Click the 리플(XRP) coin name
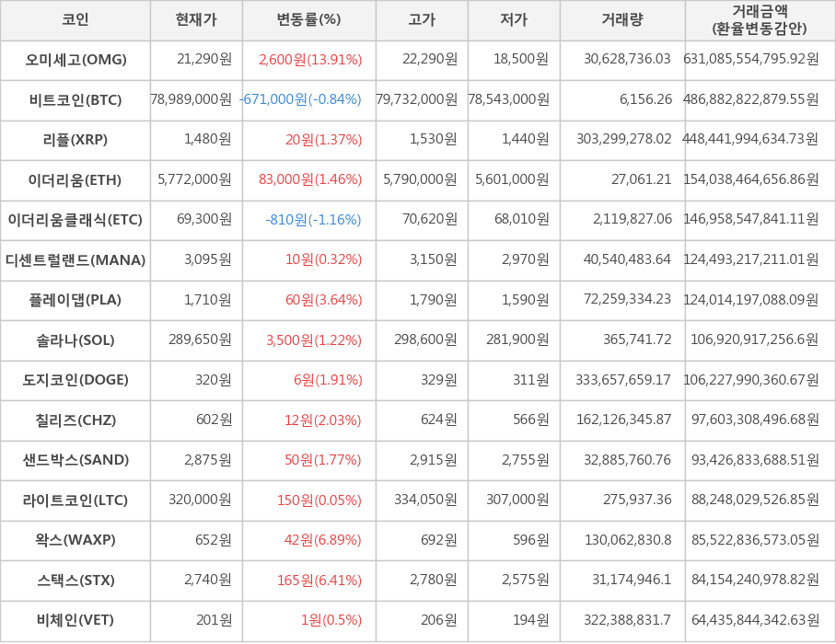Viewport: 836px width, 644px height. click(x=75, y=140)
